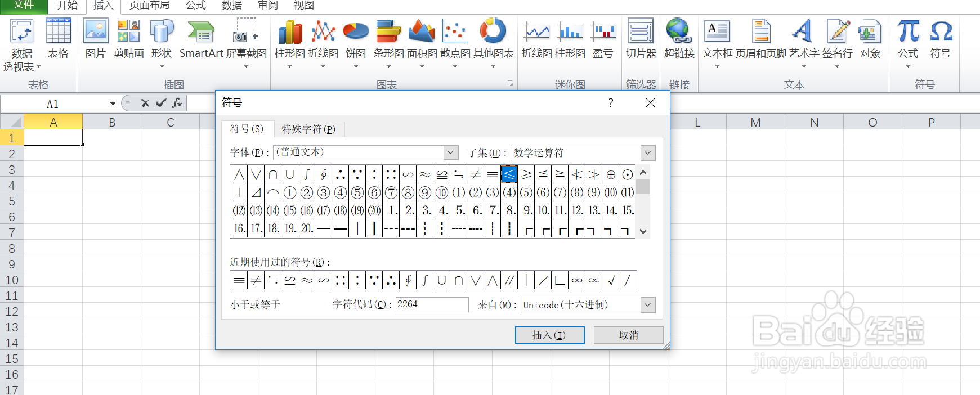This screenshot has width=980, height=395.
Task: Open the 审阅 (Review) ribbon tab
Action: [267, 6]
